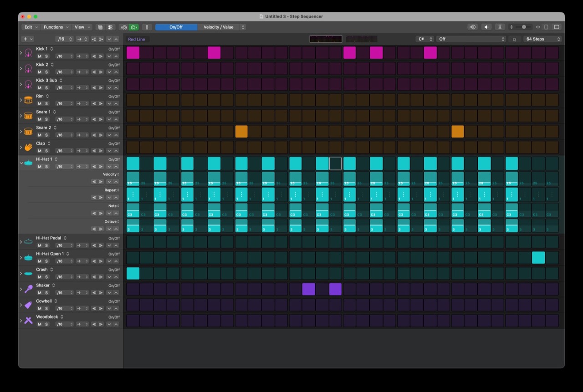
Task: Mute the Kick 1 row
Action: point(40,56)
